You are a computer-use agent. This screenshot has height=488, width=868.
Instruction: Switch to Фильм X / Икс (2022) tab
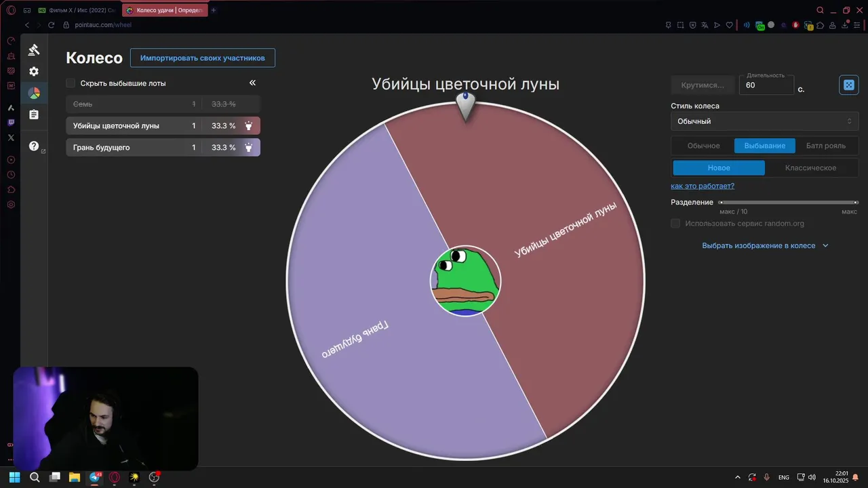coord(77,10)
